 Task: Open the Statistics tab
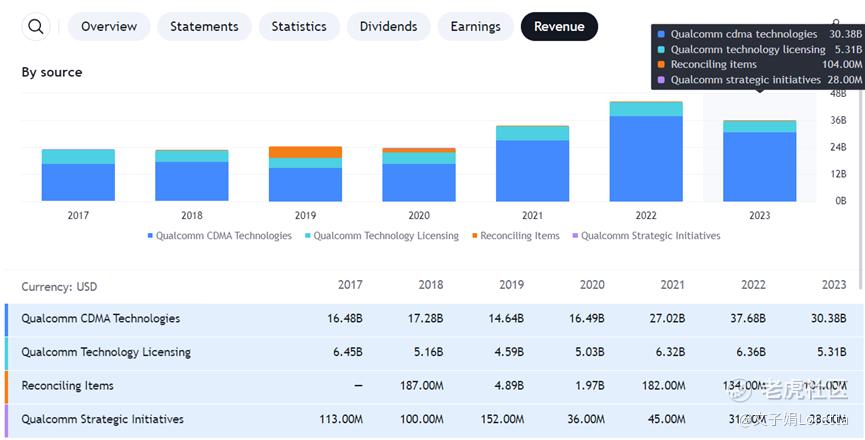pyautogui.click(x=299, y=26)
